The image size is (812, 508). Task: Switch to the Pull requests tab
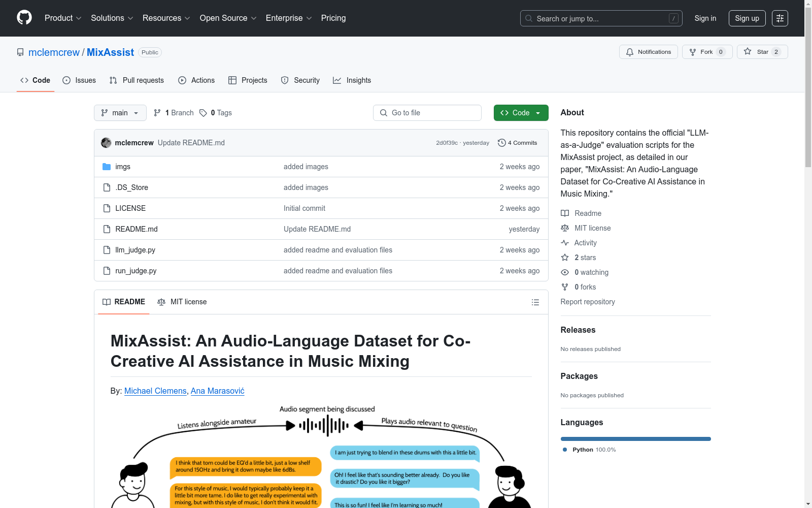point(137,80)
